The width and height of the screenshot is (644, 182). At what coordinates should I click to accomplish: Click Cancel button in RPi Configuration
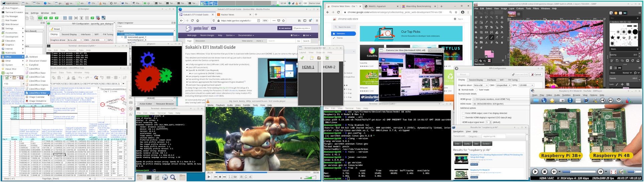(536, 75)
